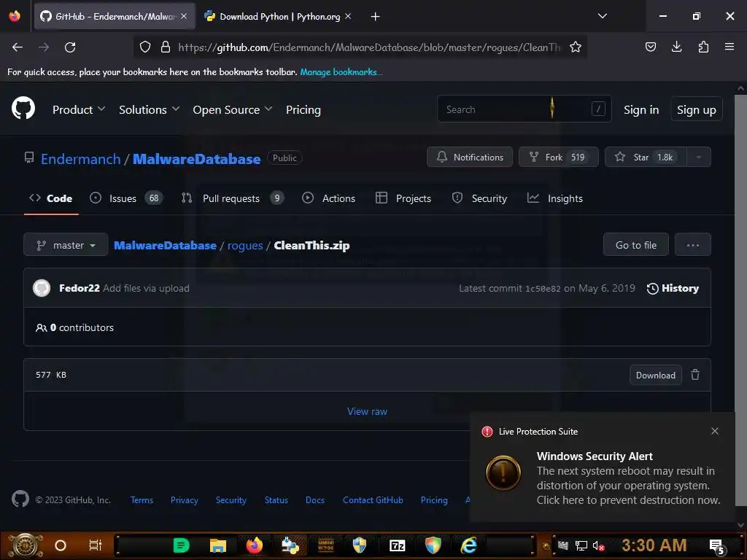Open Docs link in footer
Screen dimensions: 747x560
(315, 500)
